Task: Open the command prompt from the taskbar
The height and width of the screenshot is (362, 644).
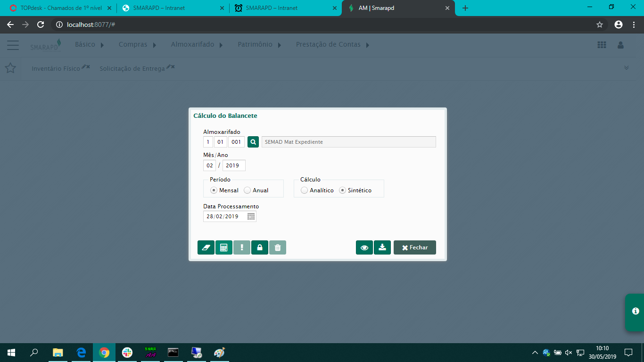Action: click(173, 353)
